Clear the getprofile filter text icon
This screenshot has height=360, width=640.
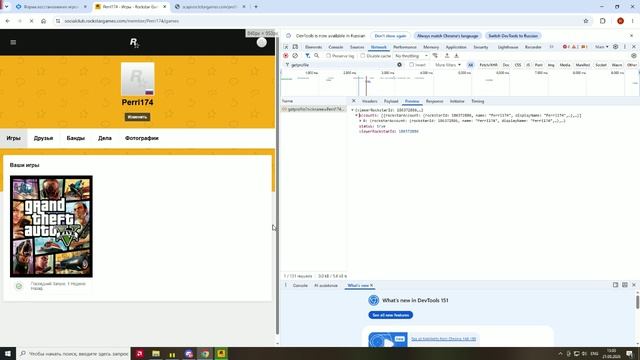(399, 65)
